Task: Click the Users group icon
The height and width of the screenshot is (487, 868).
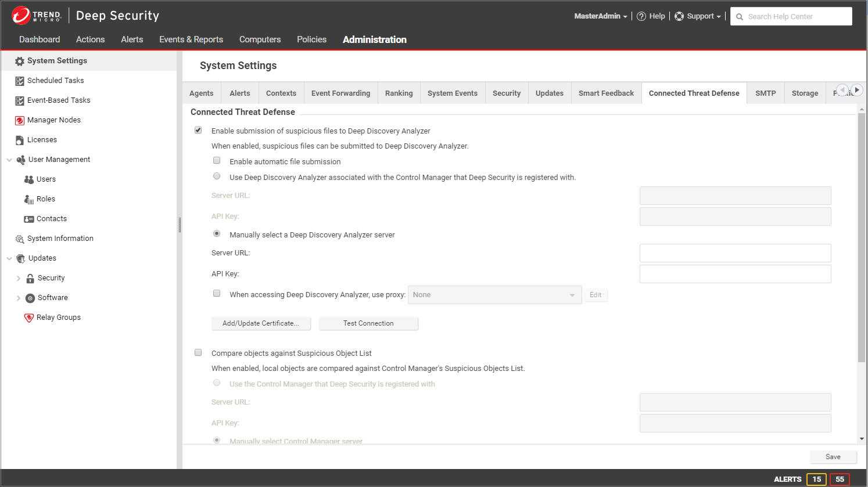Action: (29, 179)
